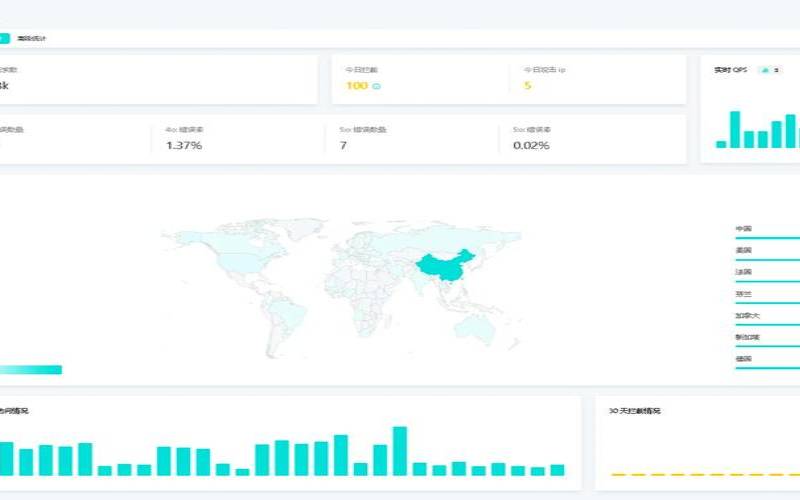Click the info icon beside 100 value

[x=377, y=86]
